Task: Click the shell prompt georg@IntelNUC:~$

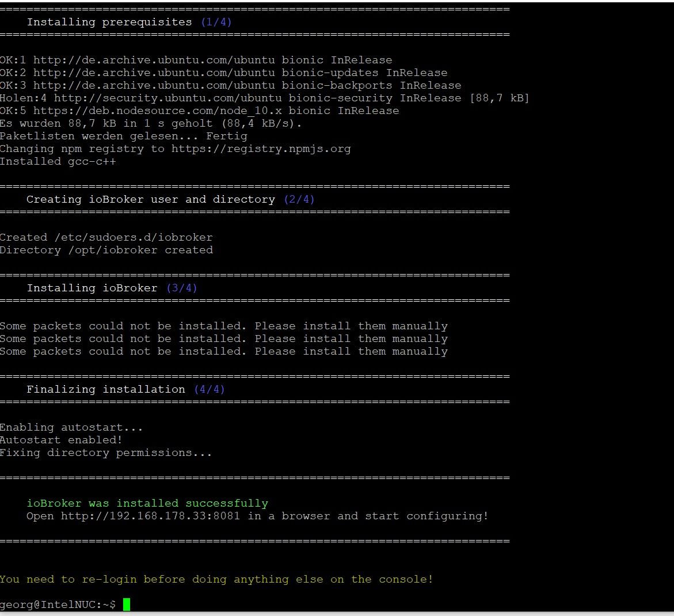Action: click(58, 605)
